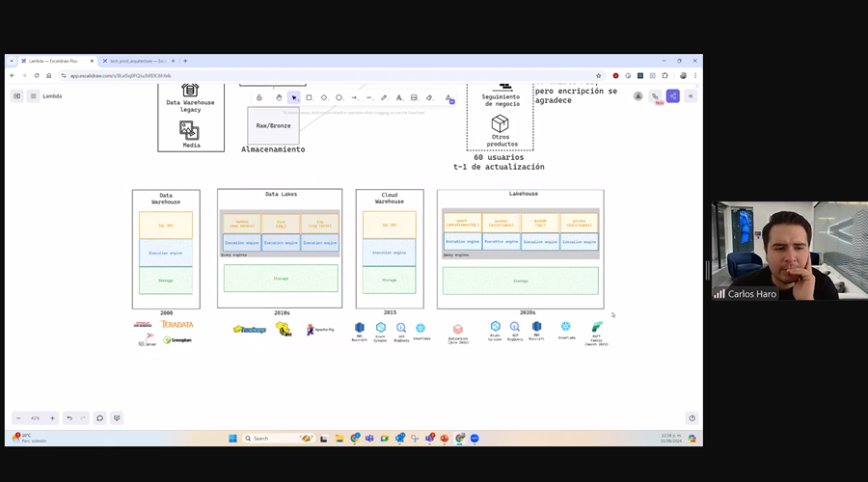
Task: Select the Raw/Bronze box on canvas
Action: (x=274, y=125)
